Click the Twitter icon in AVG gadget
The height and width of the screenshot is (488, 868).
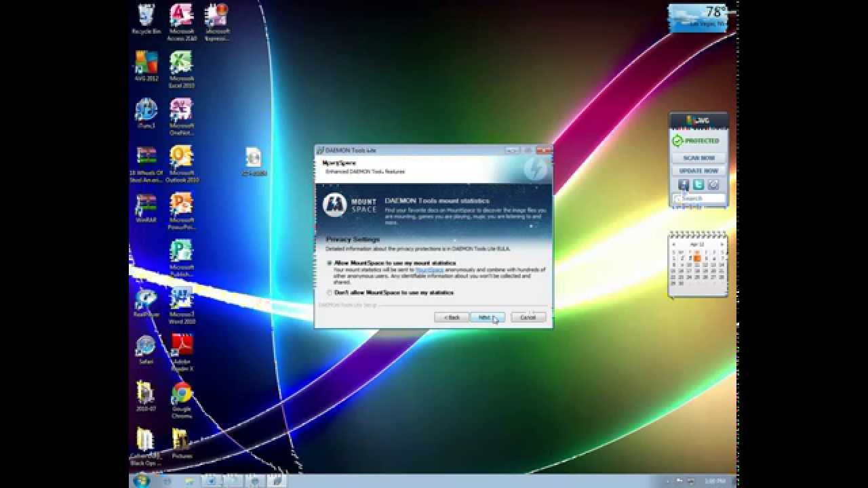698,184
